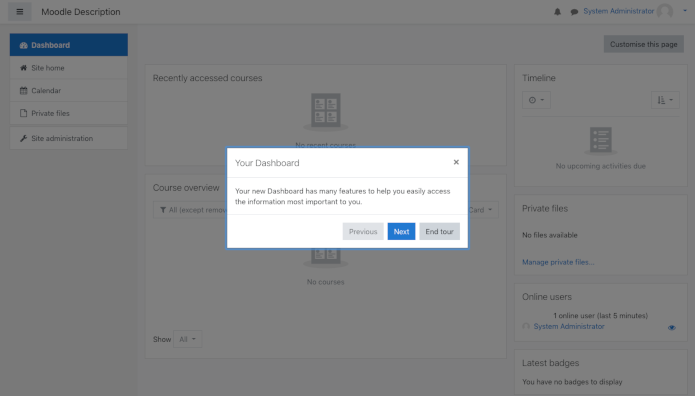Toggle the hamburger side panel button
This screenshot has width=695, height=396.
coord(20,12)
